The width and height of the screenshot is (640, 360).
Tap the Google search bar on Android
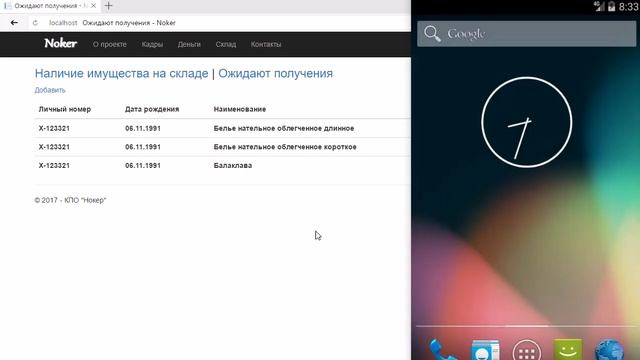click(x=526, y=33)
